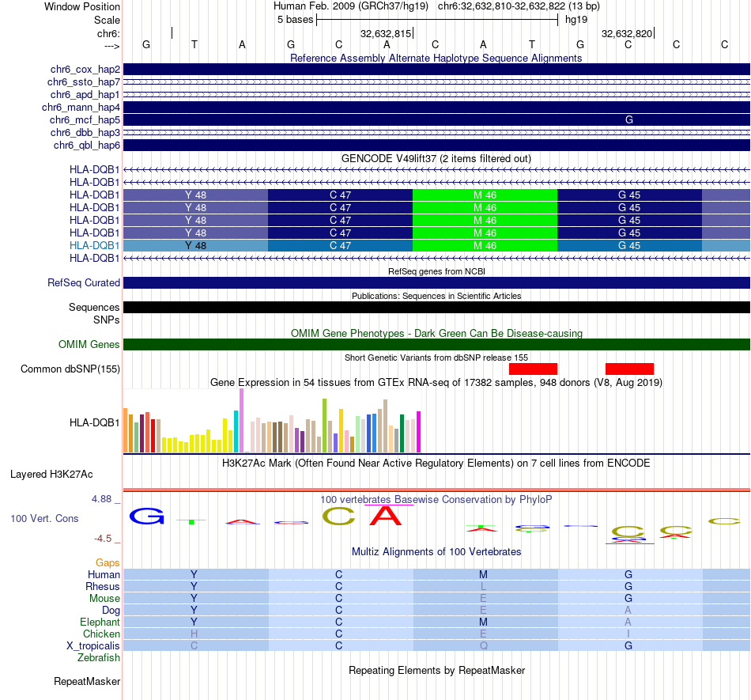This screenshot has height=700, width=751.
Task: Select the Elephant alignment row label
Action: pyautogui.click(x=100, y=622)
